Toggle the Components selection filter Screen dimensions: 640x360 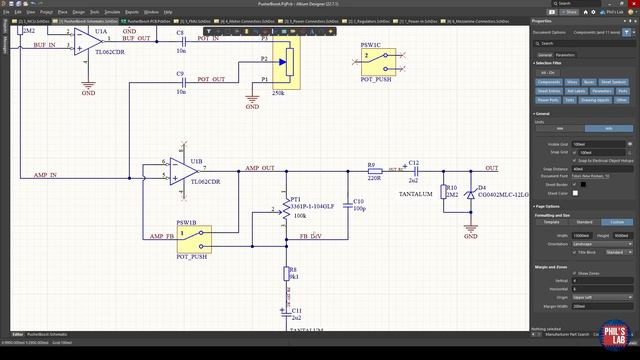[549, 82]
